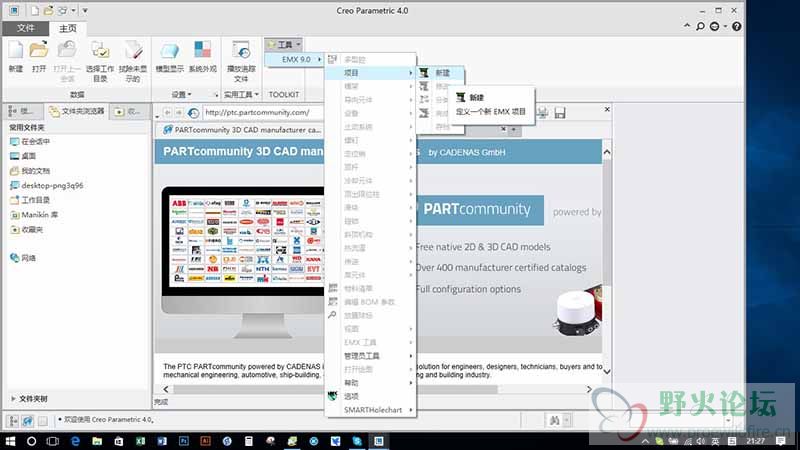The height and width of the screenshot is (450, 800).
Task: Select desktop-png3q96 computer entry
Action: tap(46, 185)
